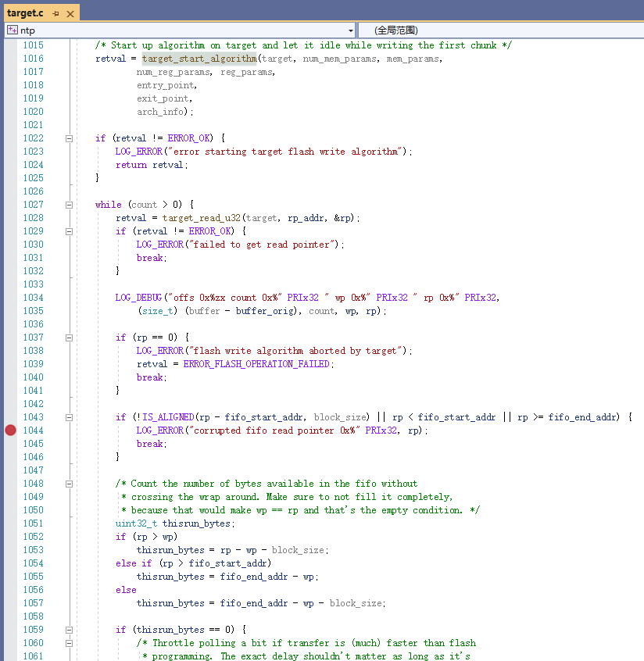
Task: Click the gutter margin next to line 1023
Action: point(9,152)
